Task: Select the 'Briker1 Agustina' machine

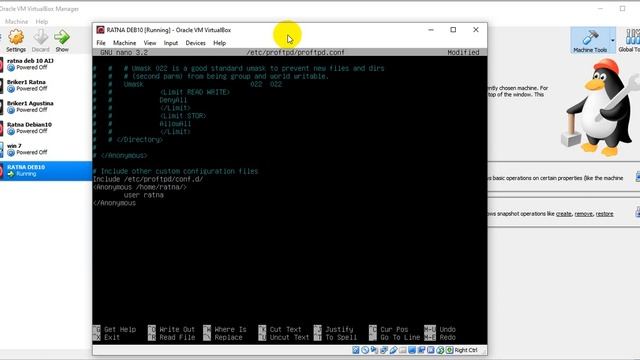Action: point(46,107)
